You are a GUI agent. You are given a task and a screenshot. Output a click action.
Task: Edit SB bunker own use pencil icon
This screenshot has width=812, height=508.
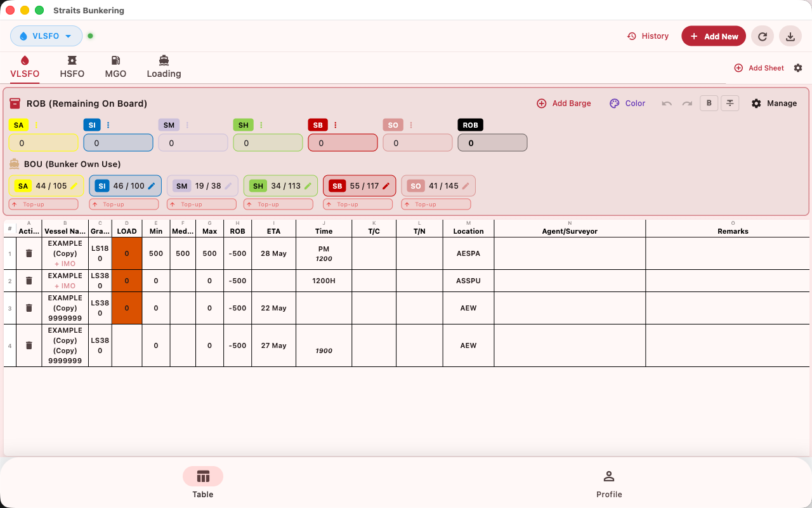click(x=386, y=186)
